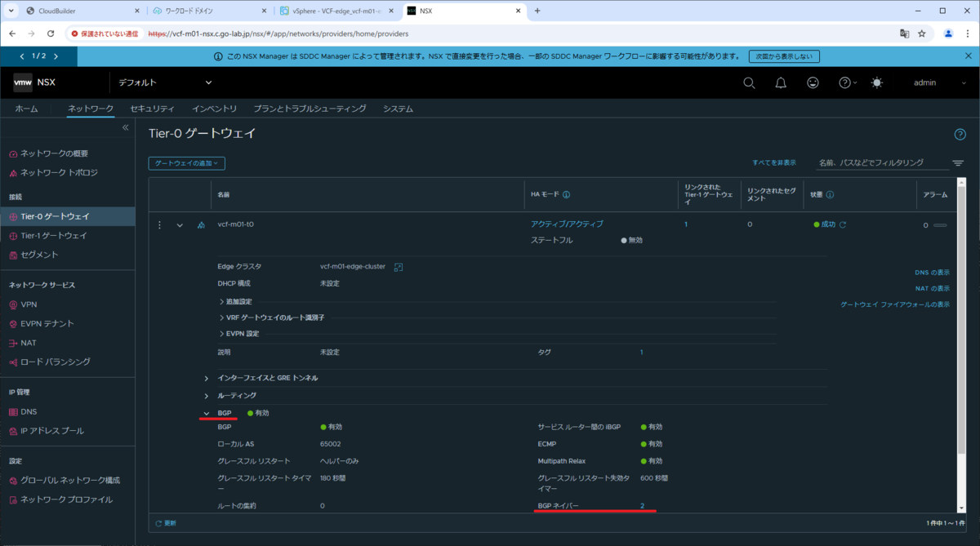Open プランとトラブルシューティング tab
This screenshot has width=980, height=546.
[x=310, y=109]
